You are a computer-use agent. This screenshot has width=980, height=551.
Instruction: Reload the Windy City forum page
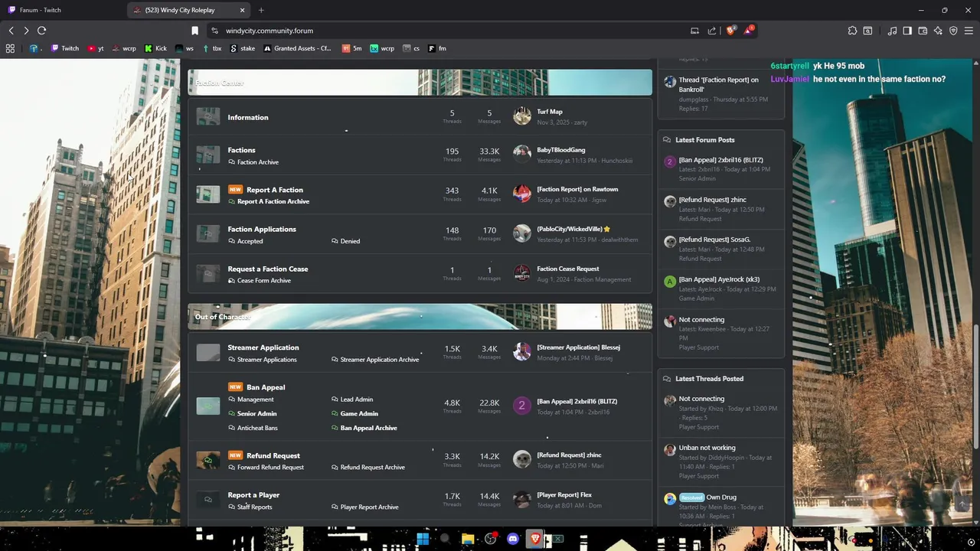click(x=41, y=31)
